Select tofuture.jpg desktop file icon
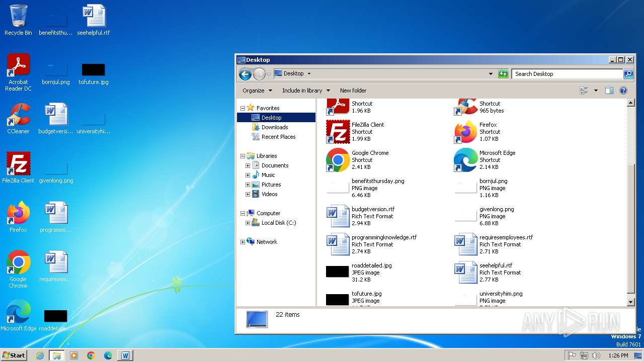Image resolution: width=644 pixels, height=362 pixels. pyautogui.click(x=94, y=73)
